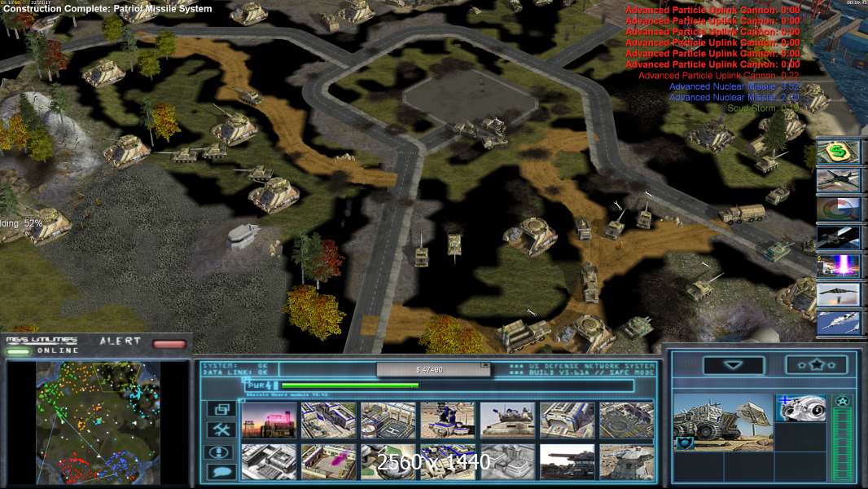The width and height of the screenshot is (868, 489).
Task: Activate the green dollar sign power shortcut
Action: pos(838,152)
